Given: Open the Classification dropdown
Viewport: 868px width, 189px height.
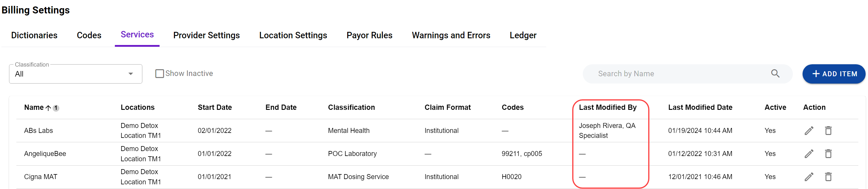Looking at the screenshot, I should [x=75, y=74].
